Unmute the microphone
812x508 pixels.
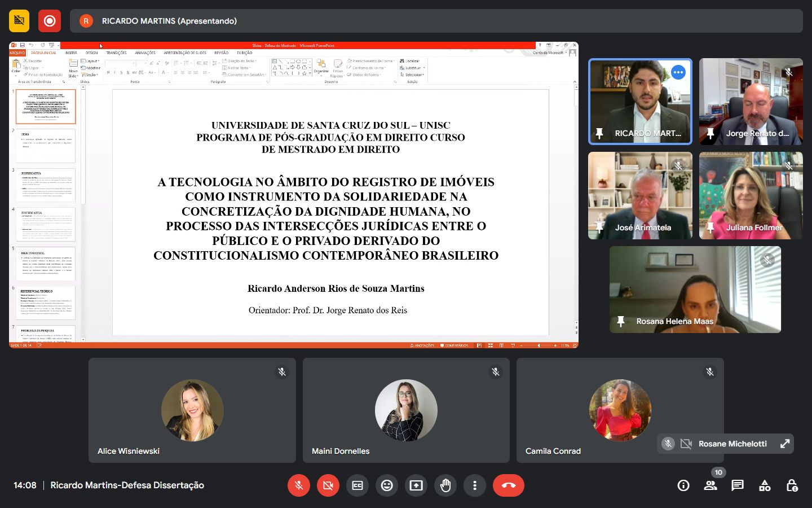[299, 485]
